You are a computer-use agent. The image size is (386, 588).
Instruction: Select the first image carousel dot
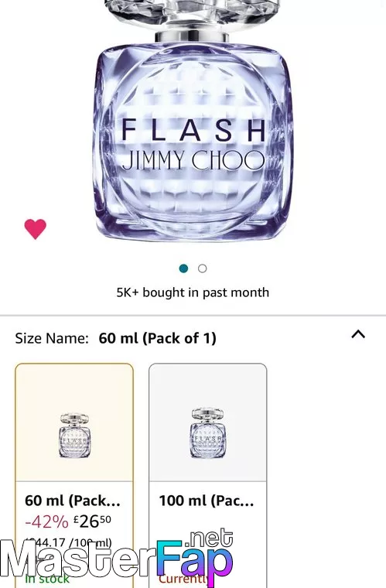point(183,268)
